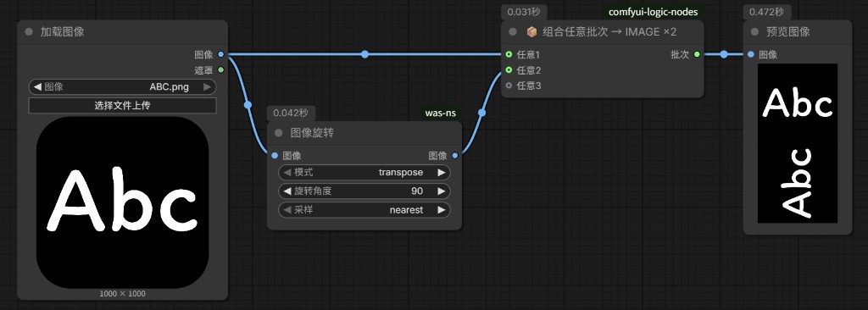Screen dimensions: 868x310
Task: Click the link midpoint entering 图像旋转
Action: click(248, 105)
